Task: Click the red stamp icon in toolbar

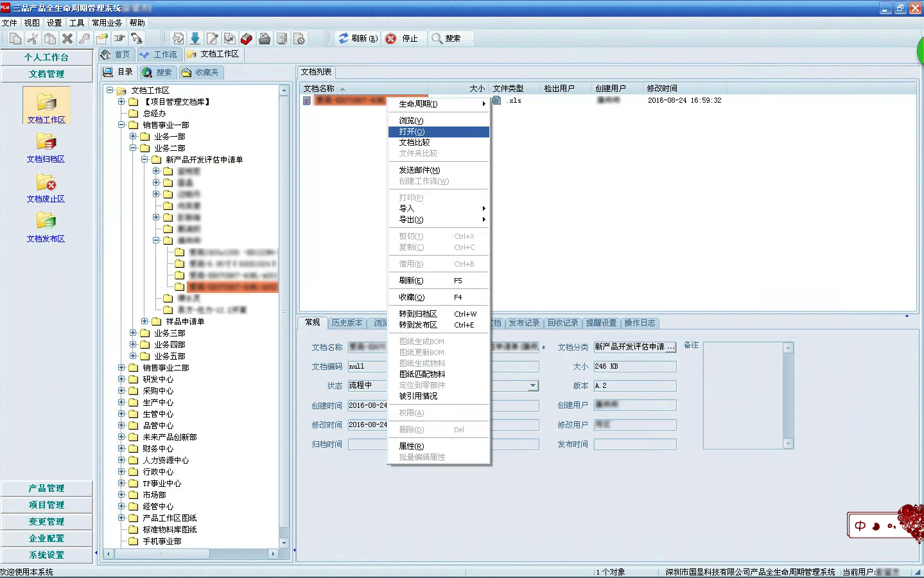Action: [247, 39]
